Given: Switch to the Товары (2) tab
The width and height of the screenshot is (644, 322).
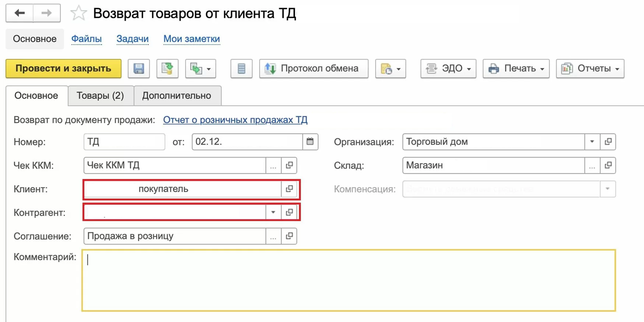Looking at the screenshot, I should [x=100, y=96].
